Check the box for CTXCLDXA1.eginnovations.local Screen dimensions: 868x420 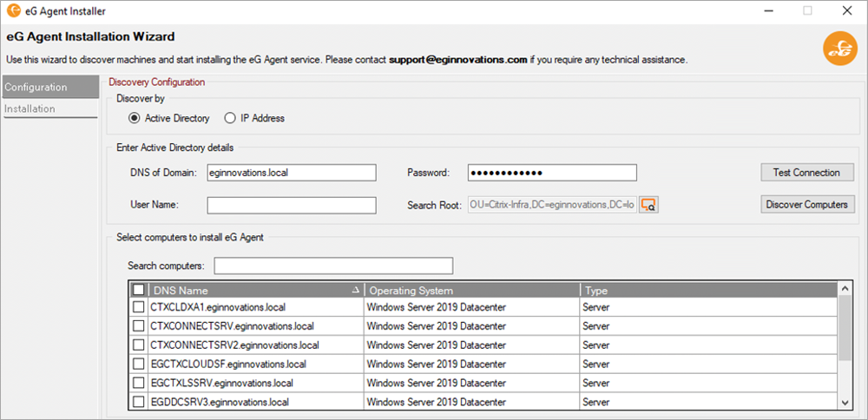tap(139, 306)
